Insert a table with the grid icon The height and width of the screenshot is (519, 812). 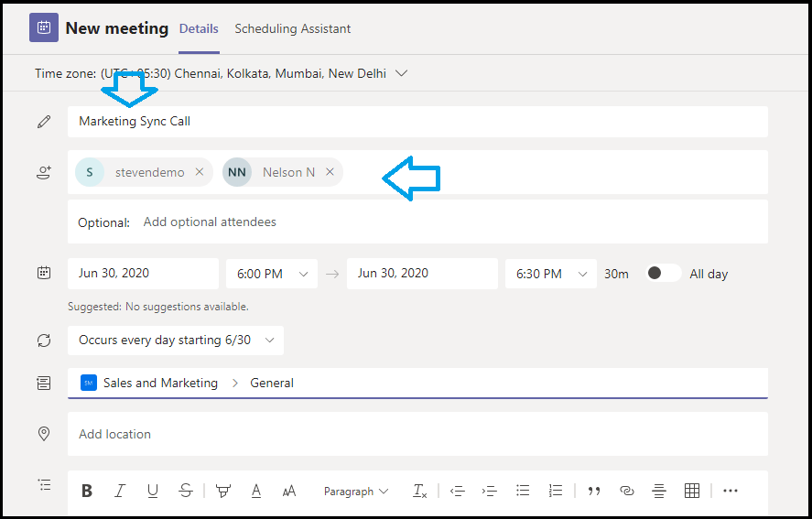[692, 491]
